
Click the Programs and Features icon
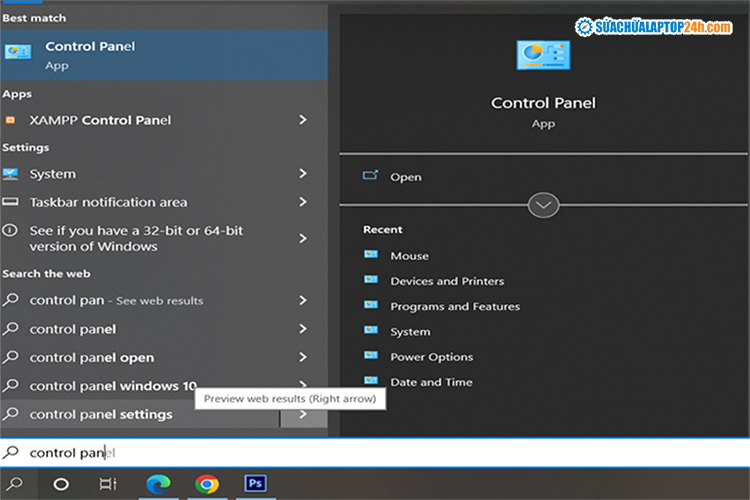[371, 305]
